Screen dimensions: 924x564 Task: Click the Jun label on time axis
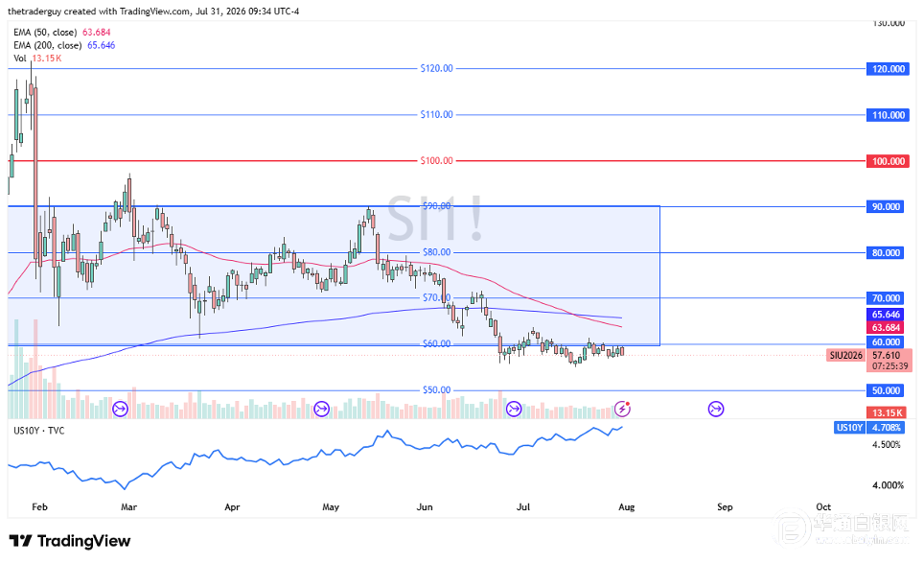point(425,506)
